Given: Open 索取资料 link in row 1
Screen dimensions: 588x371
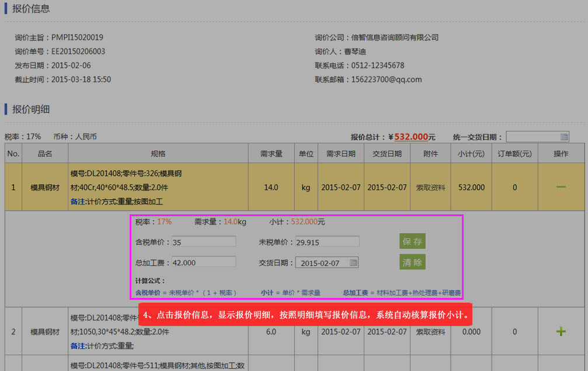Looking at the screenshot, I should (x=430, y=188).
